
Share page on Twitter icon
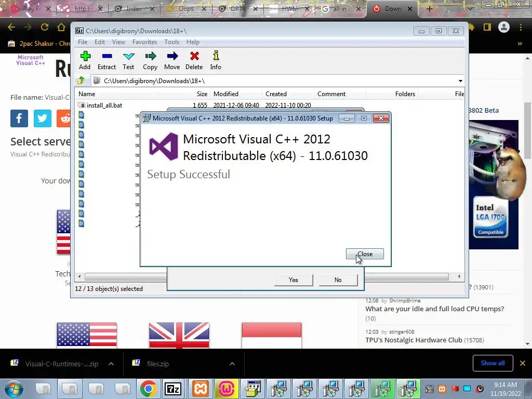(43, 118)
